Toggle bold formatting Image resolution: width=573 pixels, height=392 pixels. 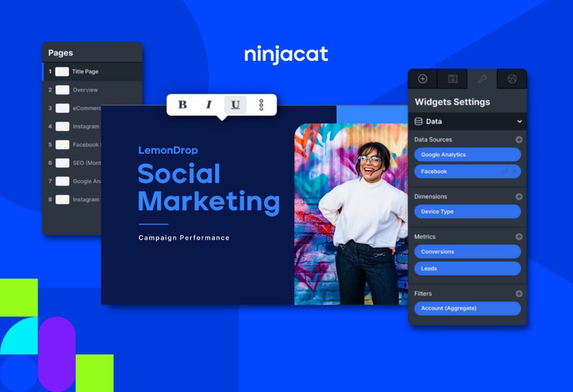[x=182, y=104]
